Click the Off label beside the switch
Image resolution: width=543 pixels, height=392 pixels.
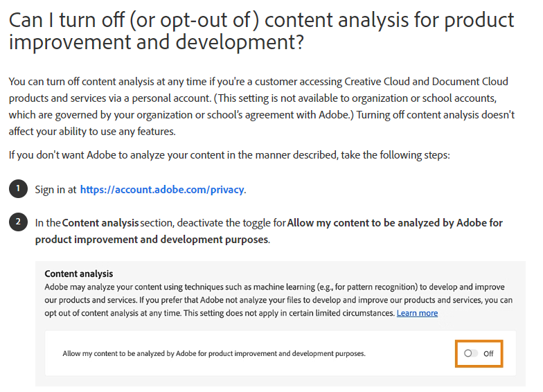488,353
